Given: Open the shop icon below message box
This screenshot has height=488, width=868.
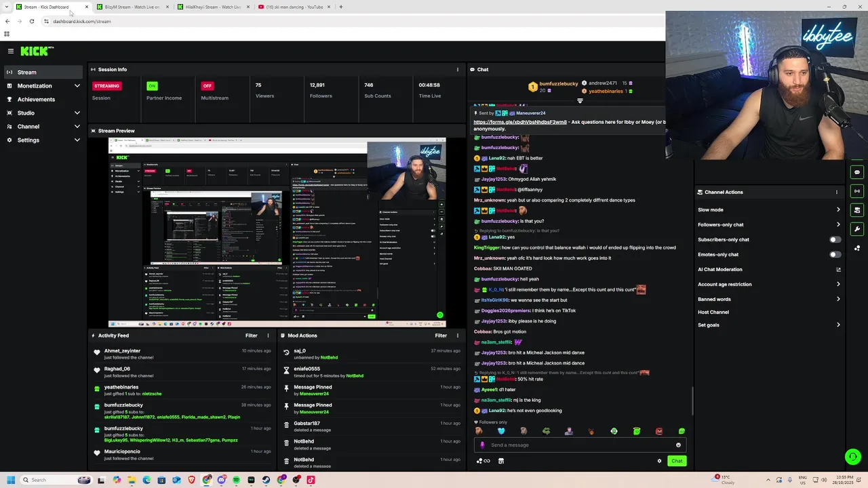Looking at the screenshot, I should click(501, 461).
